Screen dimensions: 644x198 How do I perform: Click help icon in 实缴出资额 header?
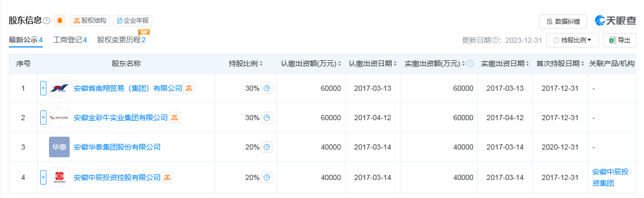click(x=470, y=63)
